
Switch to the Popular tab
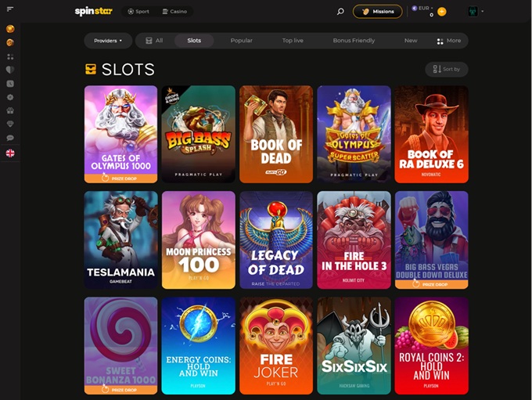tap(241, 41)
